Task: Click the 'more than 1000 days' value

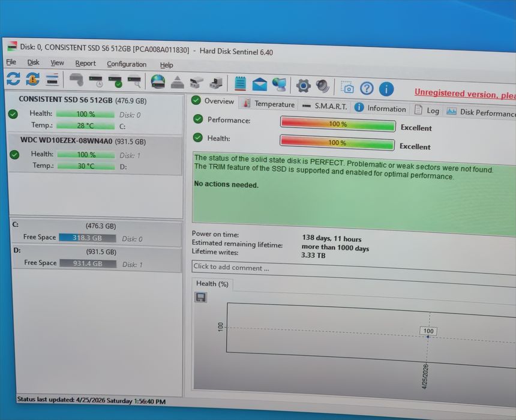Action: (x=335, y=247)
